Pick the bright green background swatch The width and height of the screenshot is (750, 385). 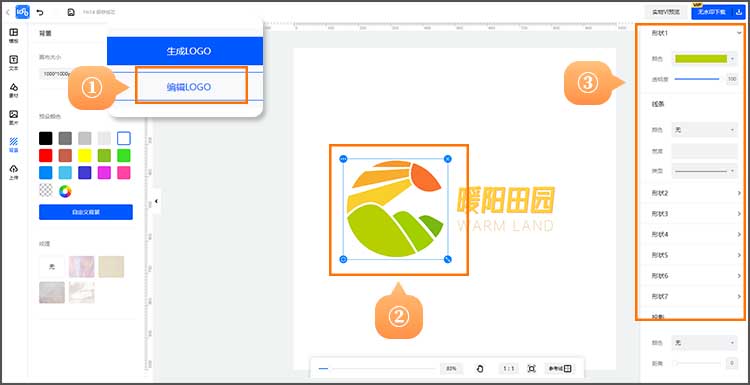pos(124,155)
